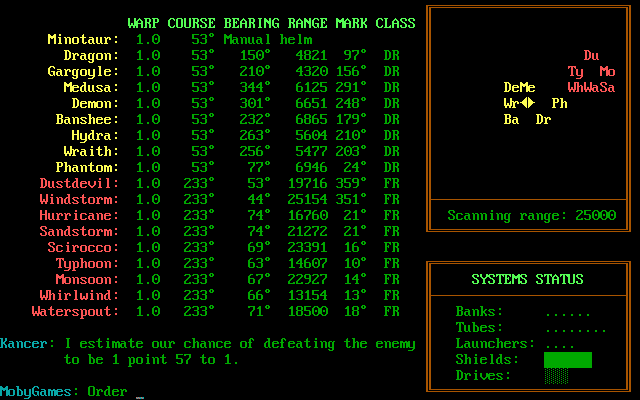Select the Ph marker on the scanner map

click(560, 104)
